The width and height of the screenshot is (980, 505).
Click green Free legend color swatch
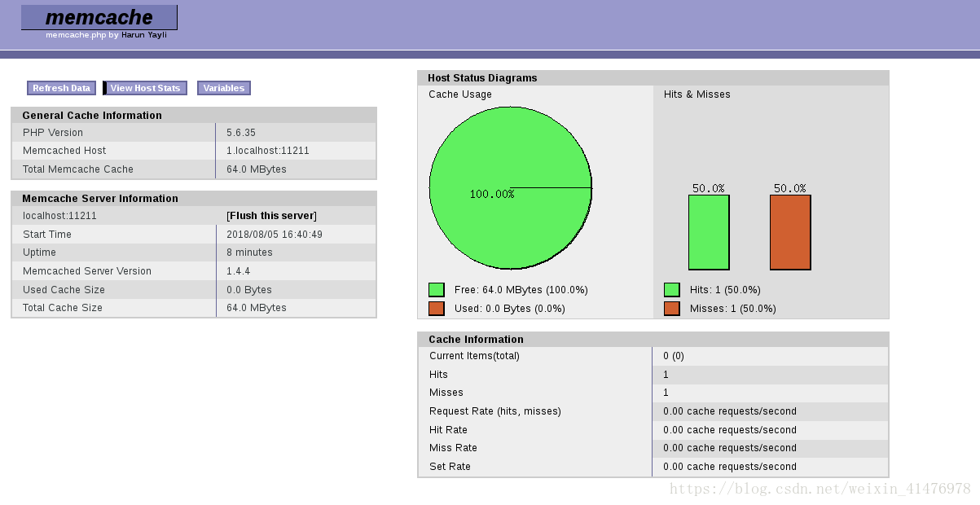point(437,290)
